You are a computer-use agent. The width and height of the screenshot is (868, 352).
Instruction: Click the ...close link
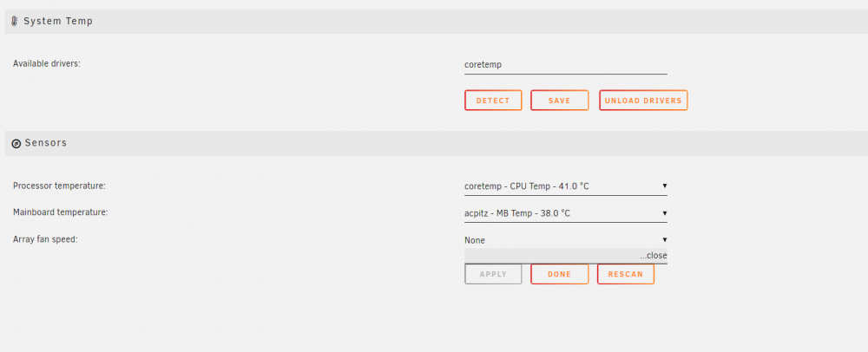[654, 256]
